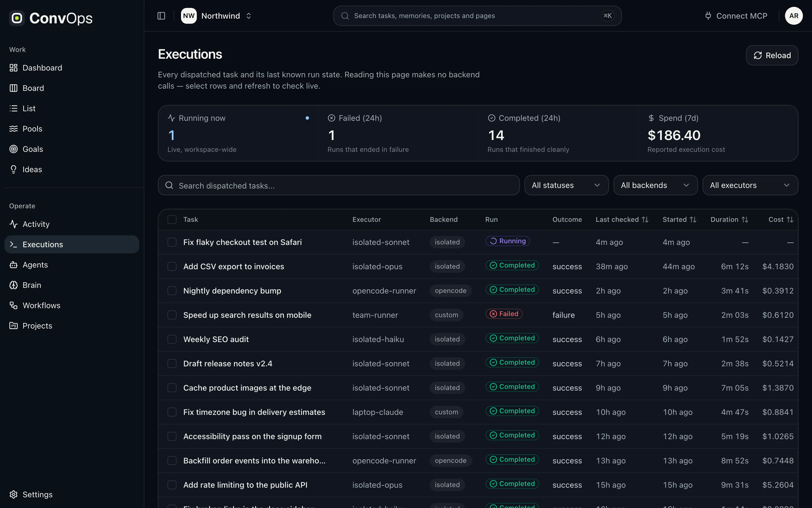Sort by Cost column arrows
The image size is (812, 508).
click(x=790, y=220)
